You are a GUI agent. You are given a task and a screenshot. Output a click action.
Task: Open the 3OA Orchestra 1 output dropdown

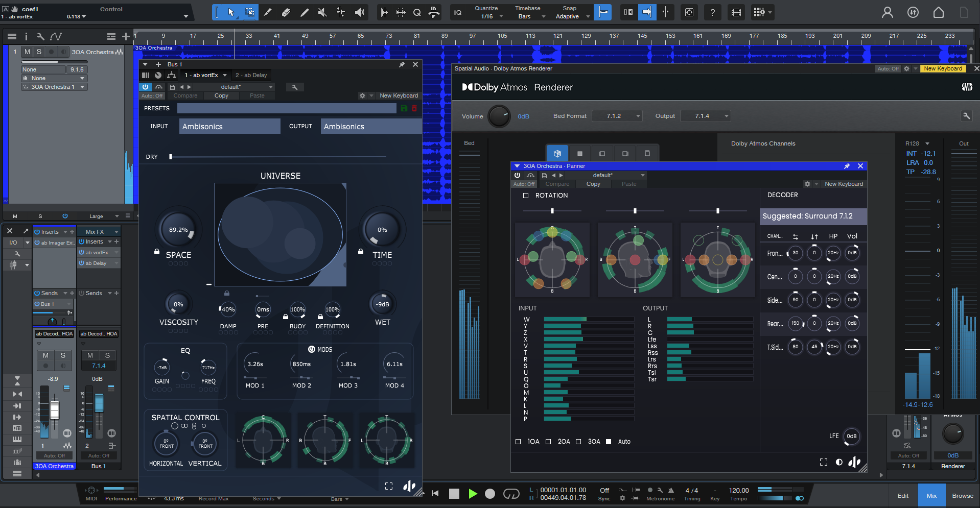[54, 87]
